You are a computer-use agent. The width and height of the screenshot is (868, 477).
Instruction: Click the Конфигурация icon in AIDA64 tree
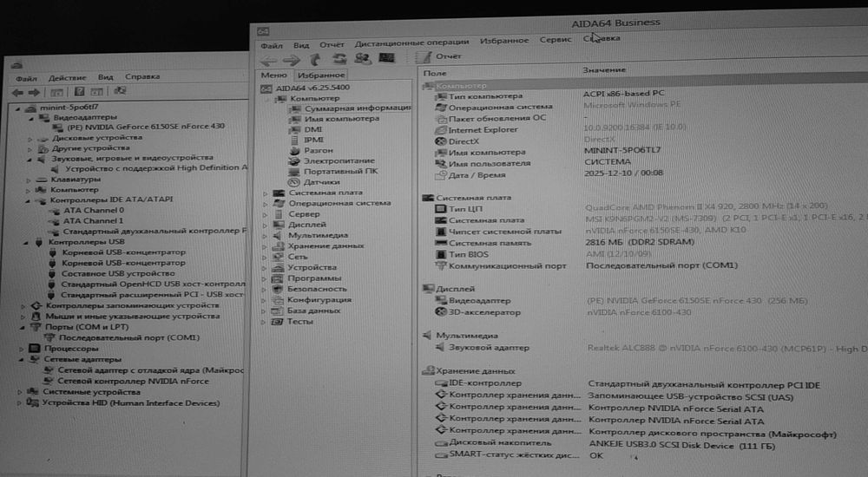coord(277,300)
